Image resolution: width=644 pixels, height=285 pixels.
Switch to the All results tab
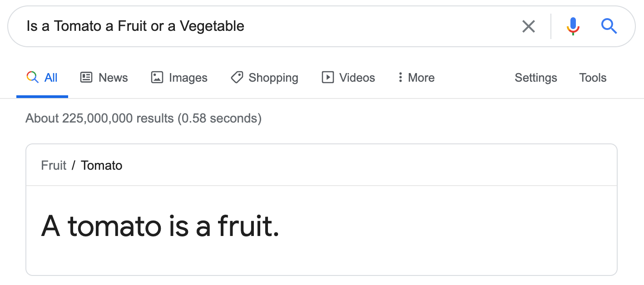[x=42, y=78]
